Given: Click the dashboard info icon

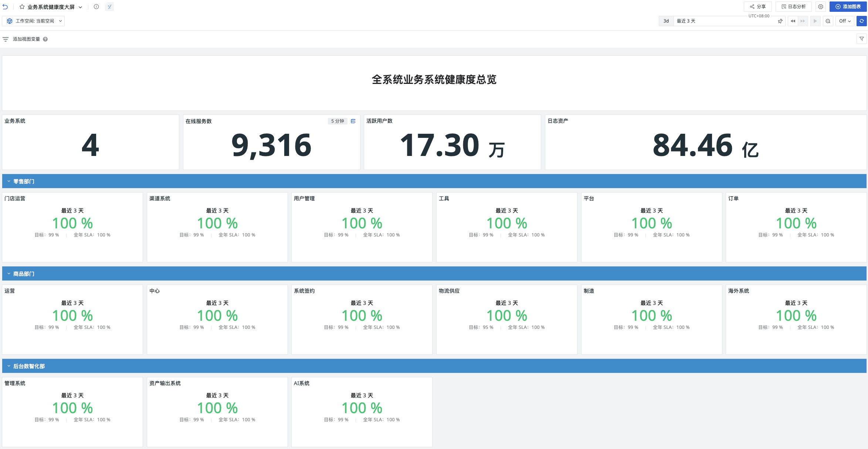Looking at the screenshot, I should (96, 7).
